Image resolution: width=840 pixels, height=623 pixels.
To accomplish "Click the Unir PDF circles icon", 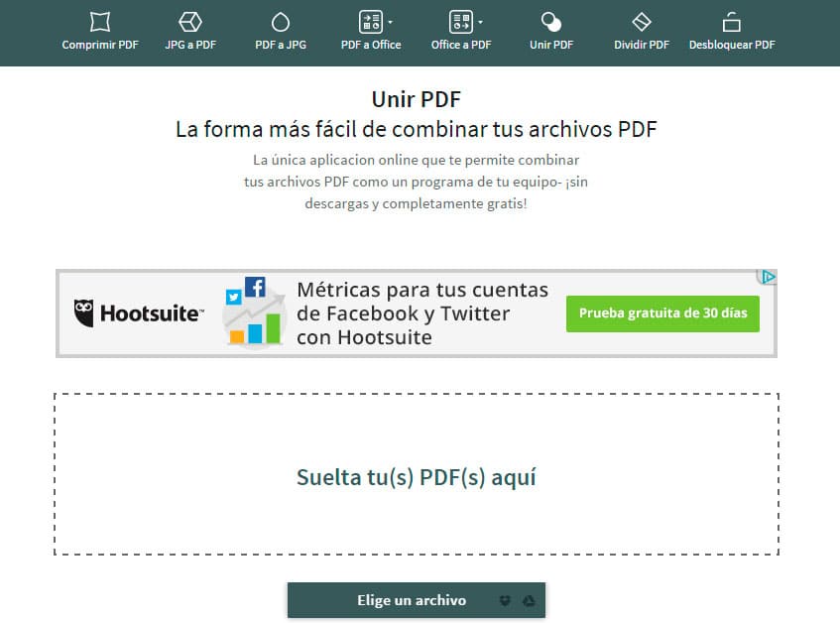I will pos(551,22).
